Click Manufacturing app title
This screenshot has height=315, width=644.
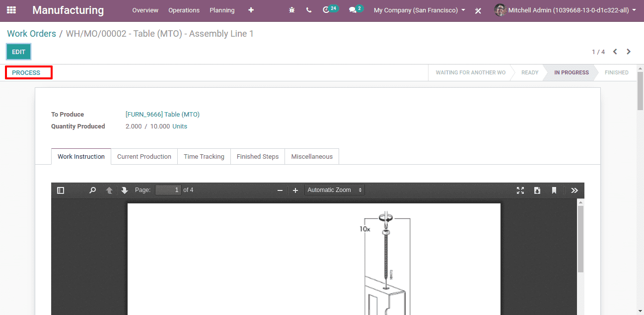pos(68,10)
